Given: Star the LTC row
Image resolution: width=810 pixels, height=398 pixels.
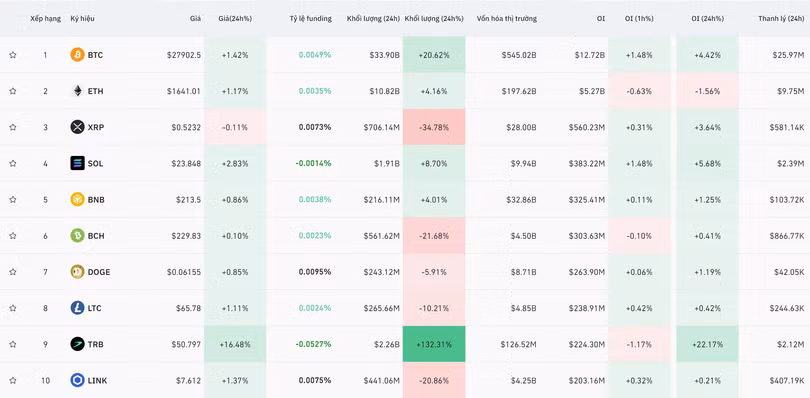Looking at the screenshot, I should point(13,308).
